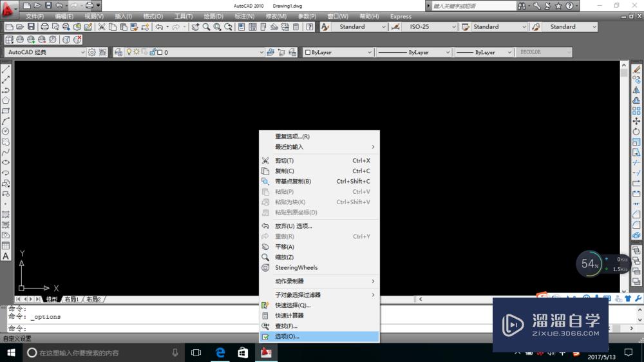644x362 pixels.
Task: Select the Revision Cloud tool
Action: point(6,142)
